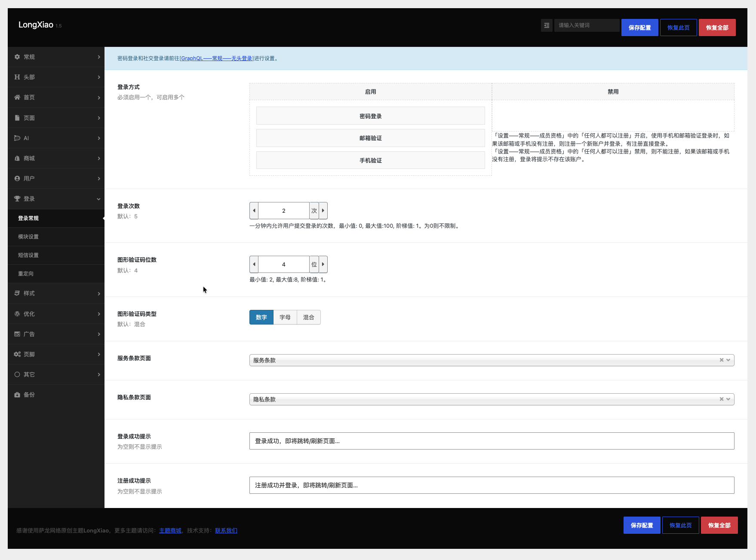Click the user icon beside 用户

pyautogui.click(x=17, y=178)
